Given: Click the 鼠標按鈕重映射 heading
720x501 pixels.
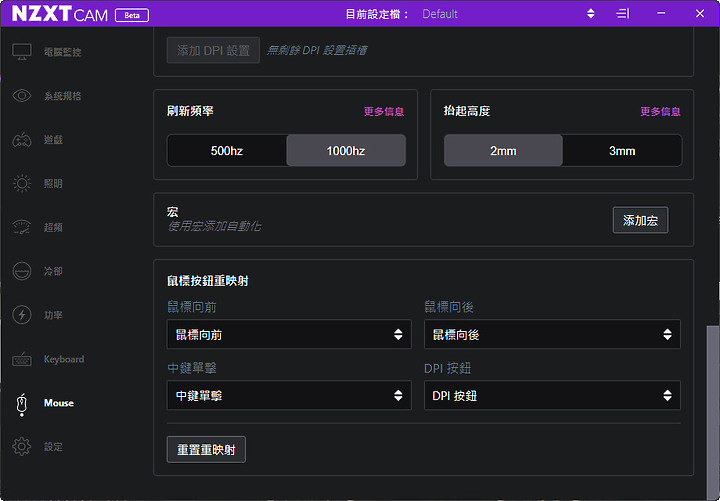Looking at the screenshot, I should (208, 281).
